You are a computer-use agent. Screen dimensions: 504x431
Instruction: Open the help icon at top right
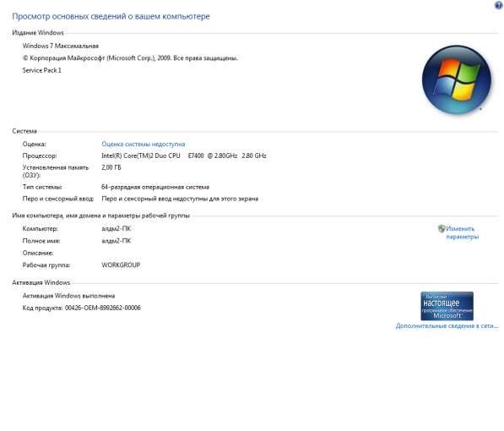tap(498, 5)
